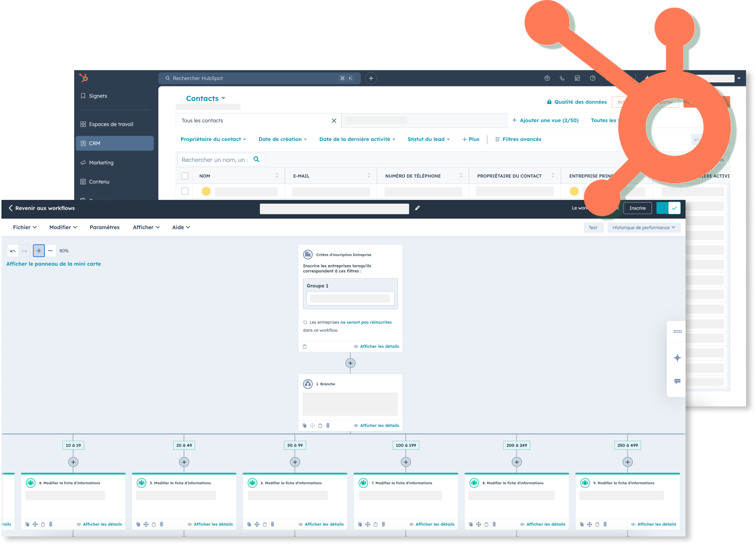Open the upgrade arrow icon in top bar
The image size is (756, 545).
point(547,78)
